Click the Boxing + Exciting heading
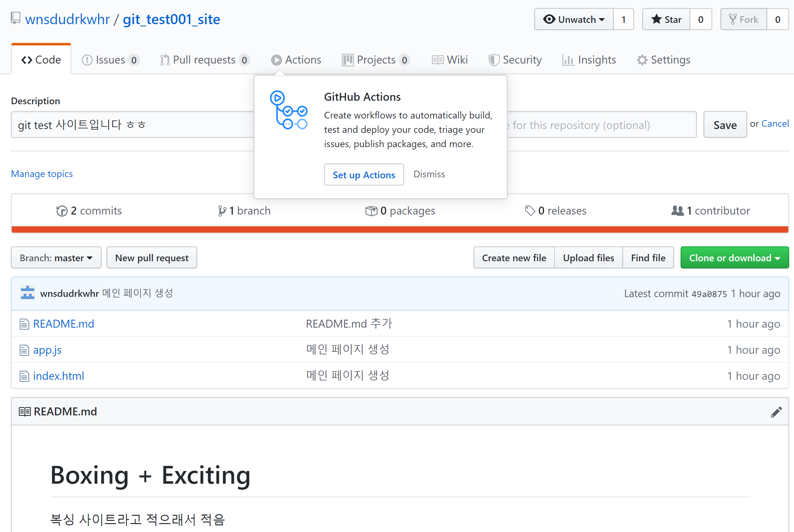Viewport: 794px width, 532px height. (150, 475)
